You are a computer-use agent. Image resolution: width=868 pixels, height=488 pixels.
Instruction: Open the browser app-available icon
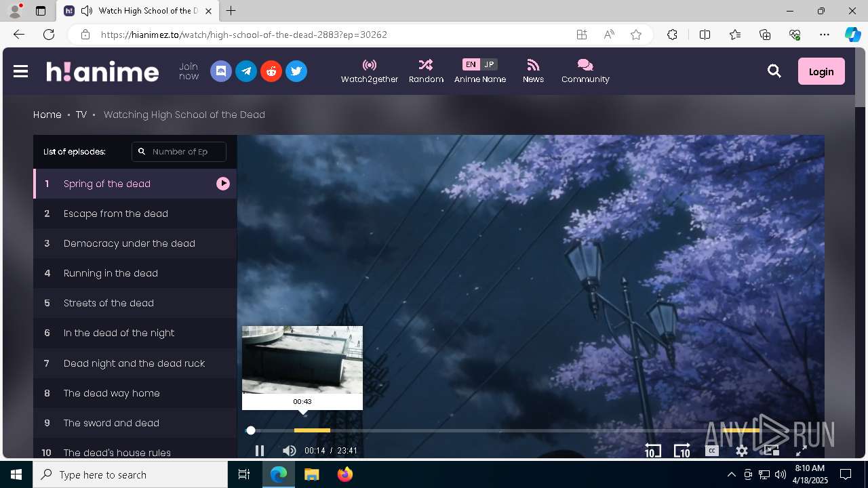click(582, 35)
